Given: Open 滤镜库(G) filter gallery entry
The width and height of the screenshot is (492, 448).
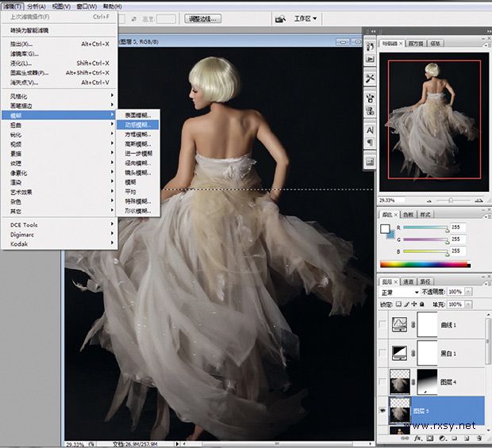Looking at the screenshot, I should coord(60,54).
